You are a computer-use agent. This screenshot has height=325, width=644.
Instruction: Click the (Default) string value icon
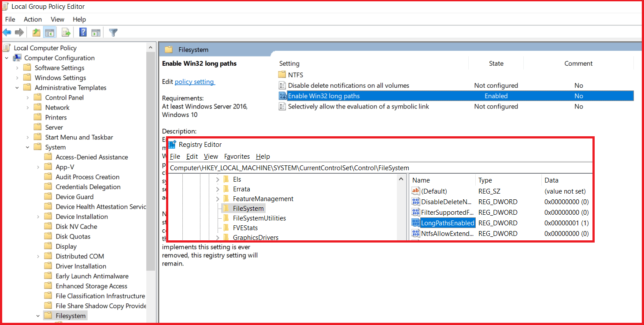pyautogui.click(x=416, y=191)
